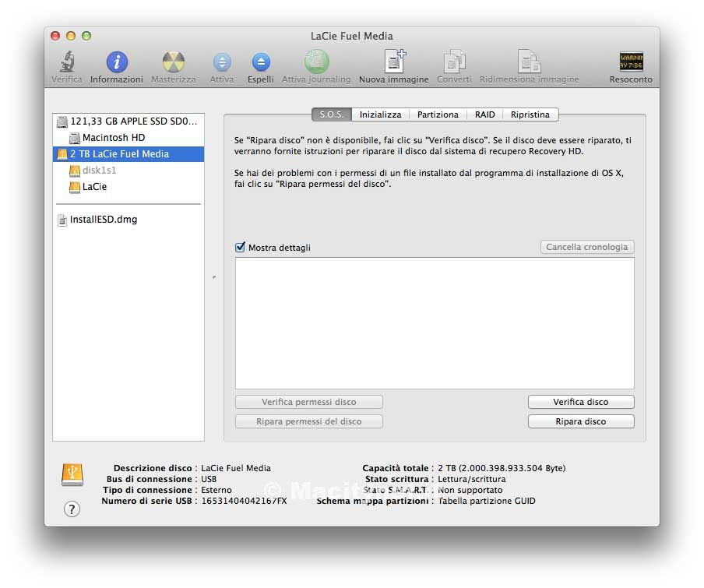
Task: Click the Verifica permessi disco button
Action: 309,402
